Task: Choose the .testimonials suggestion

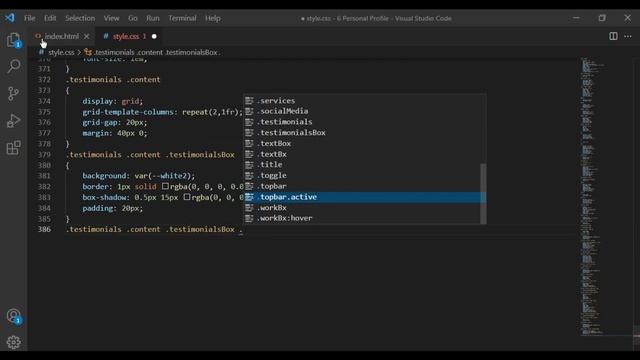Action: [365, 122]
